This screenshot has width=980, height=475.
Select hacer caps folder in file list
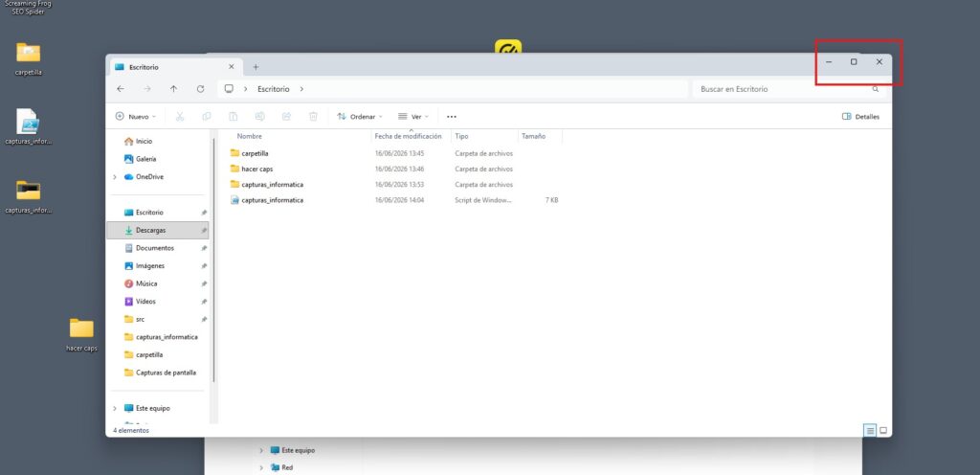(393, 170)
